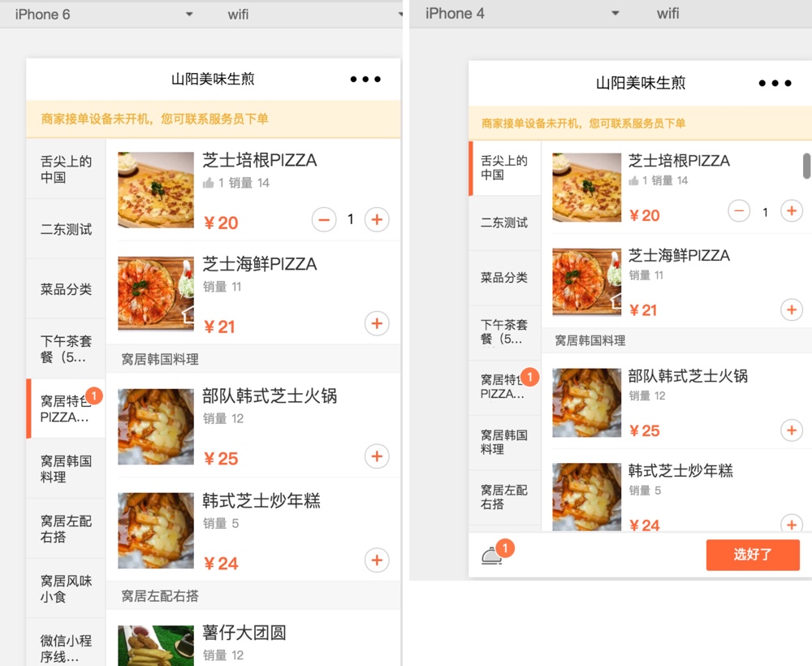Add 部队韩式芝士火锅 in iPhone 6 view
The height and width of the screenshot is (666, 812).
[377, 456]
